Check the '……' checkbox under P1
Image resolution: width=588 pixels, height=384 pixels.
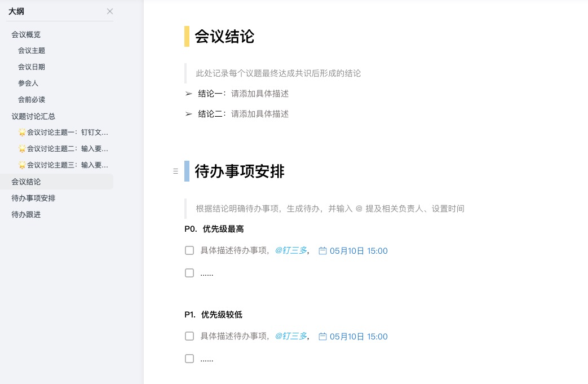click(x=189, y=359)
